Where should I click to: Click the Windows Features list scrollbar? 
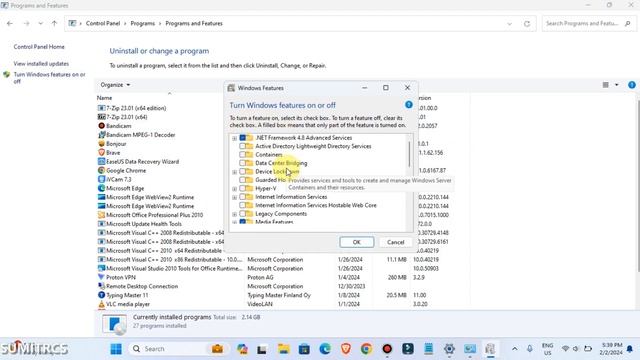click(x=409, y=154)
